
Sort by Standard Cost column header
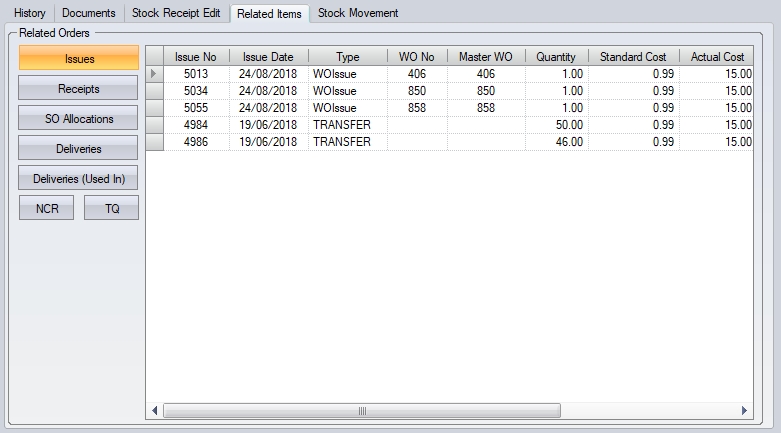(x=634, y=56)
